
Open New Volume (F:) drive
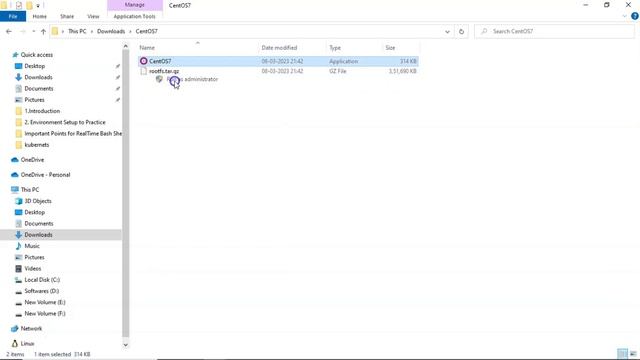pyautogui.click(x=45, y=314)
